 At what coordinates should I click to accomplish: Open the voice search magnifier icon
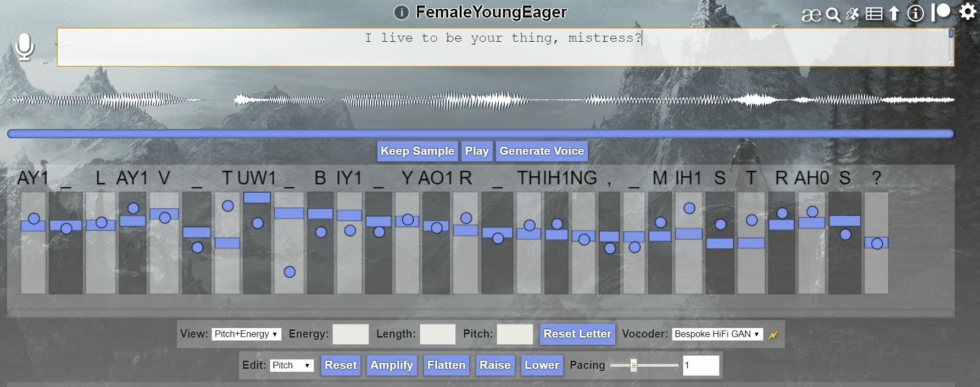(833, 15)
